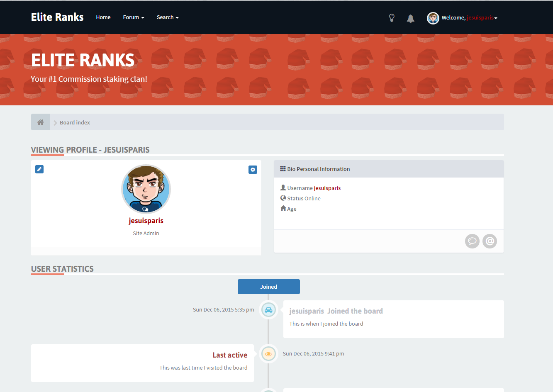Click the Bio Personal Information grid icon
Viewport: 553px width, 392px height.
283,169
